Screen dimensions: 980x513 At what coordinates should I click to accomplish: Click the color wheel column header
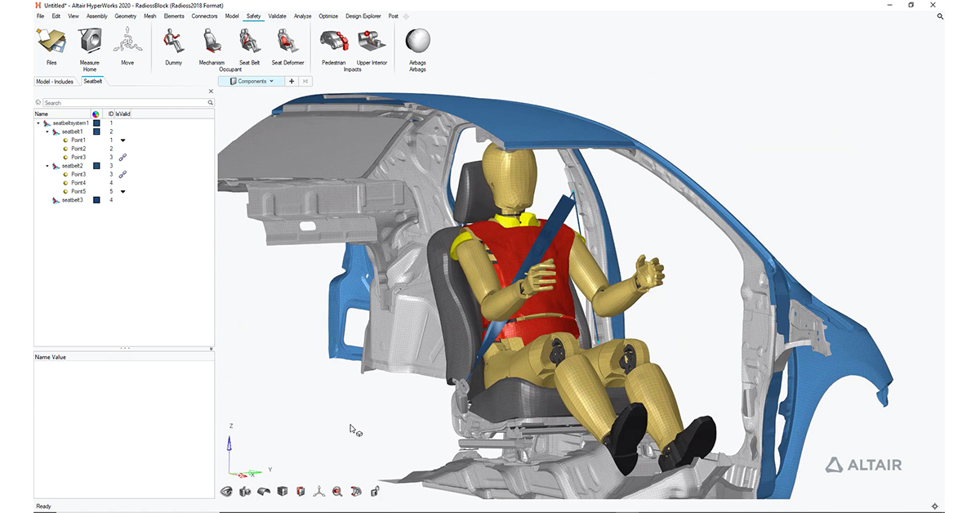coord(96,114)
